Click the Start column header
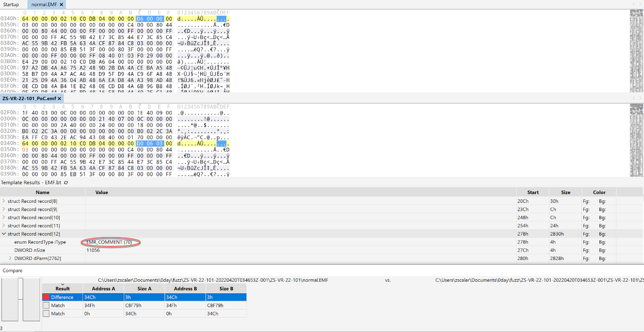Viewport: 644px width, 332px height. 533,193
